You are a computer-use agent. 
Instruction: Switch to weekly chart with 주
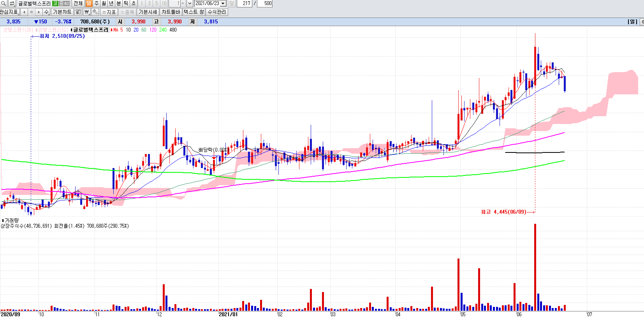click(x=97, y=4)
